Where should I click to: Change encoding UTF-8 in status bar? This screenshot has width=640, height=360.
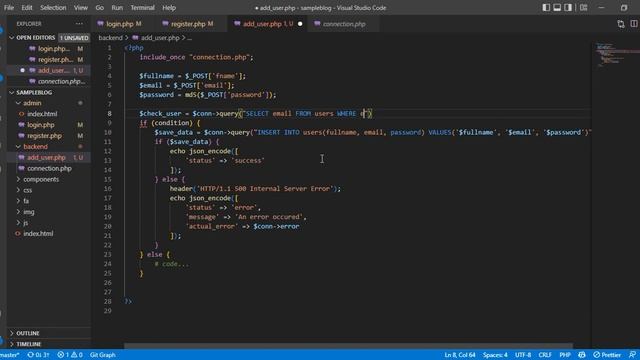point(523,355)
